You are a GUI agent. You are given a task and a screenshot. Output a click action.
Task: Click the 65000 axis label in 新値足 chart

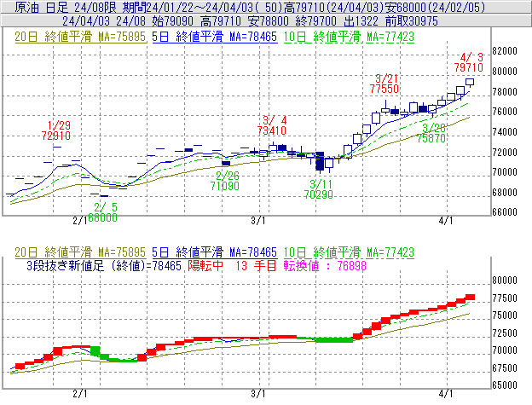tap(505, 385)
